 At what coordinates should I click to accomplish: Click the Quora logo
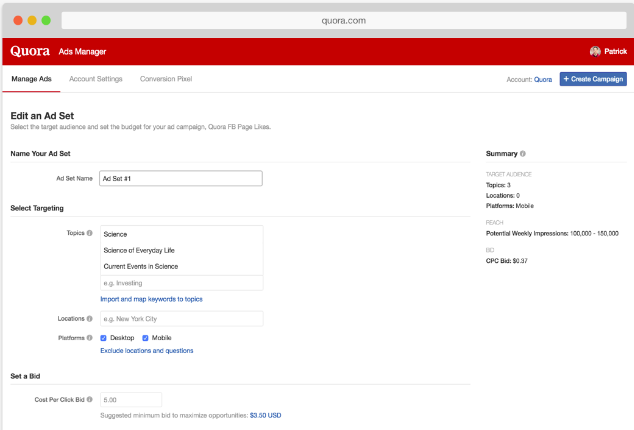[30, 51]
